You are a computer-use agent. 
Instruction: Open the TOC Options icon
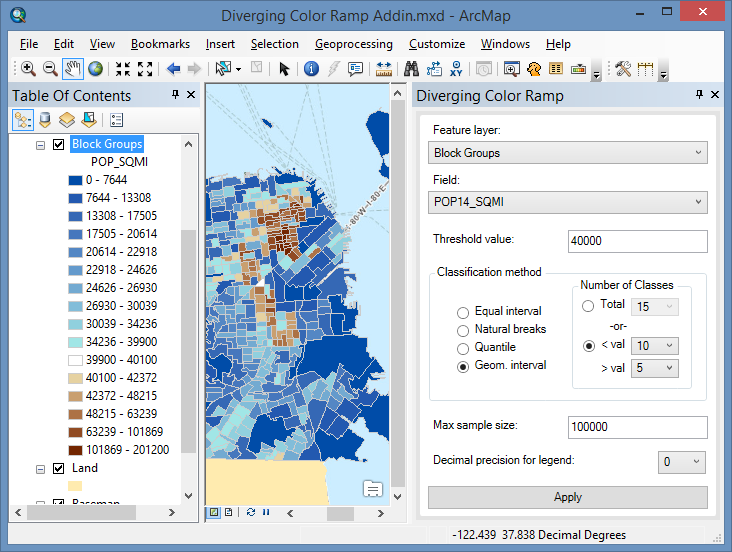point(116,120)
